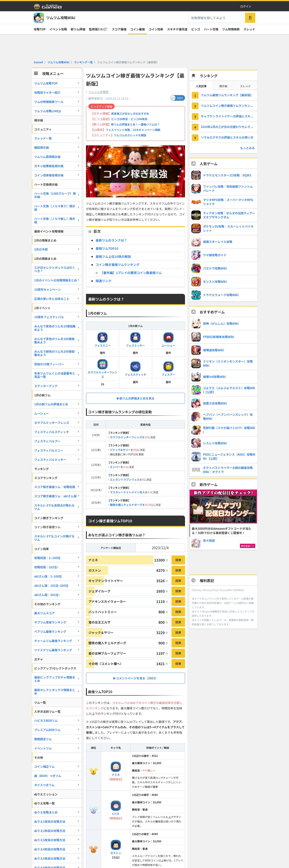Click the ファンパレ game icon

[196, 188]
